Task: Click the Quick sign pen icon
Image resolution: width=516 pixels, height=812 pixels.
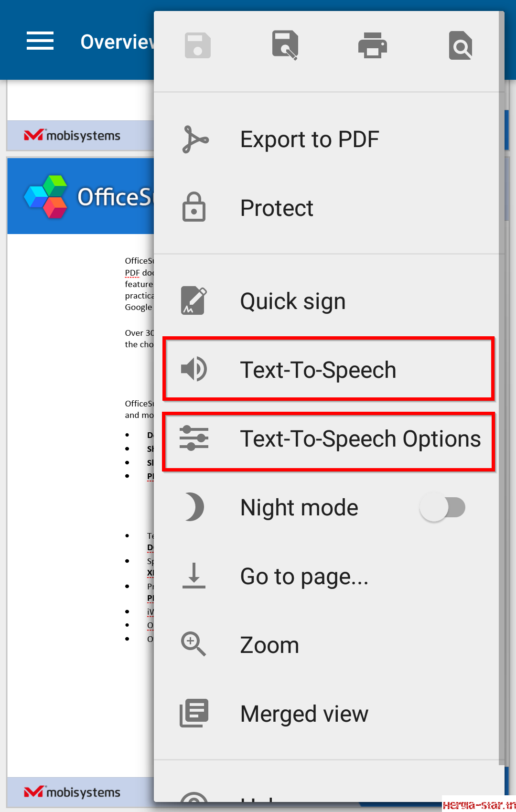Action: 194,300
